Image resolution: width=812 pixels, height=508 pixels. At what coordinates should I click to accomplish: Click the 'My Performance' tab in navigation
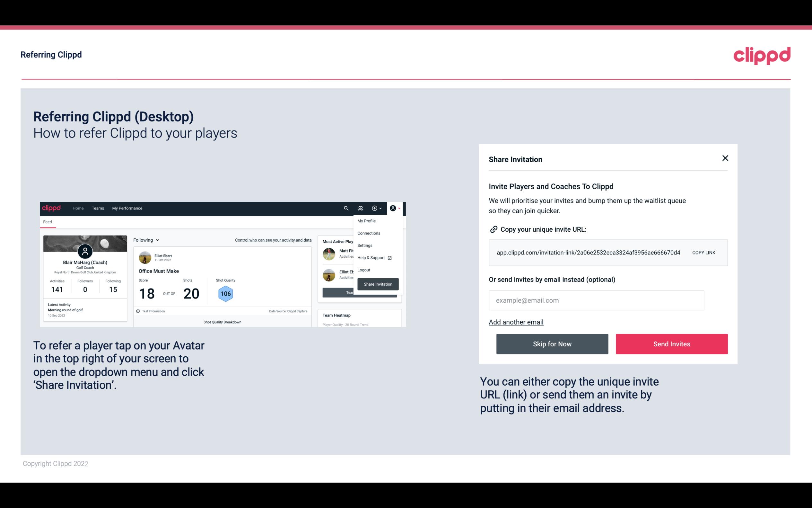click(127, 208)
